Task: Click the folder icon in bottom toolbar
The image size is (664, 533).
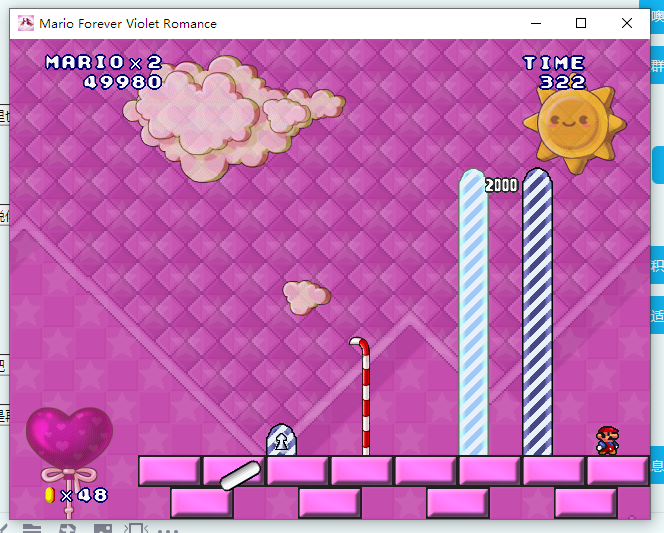Action: [32, 529]
